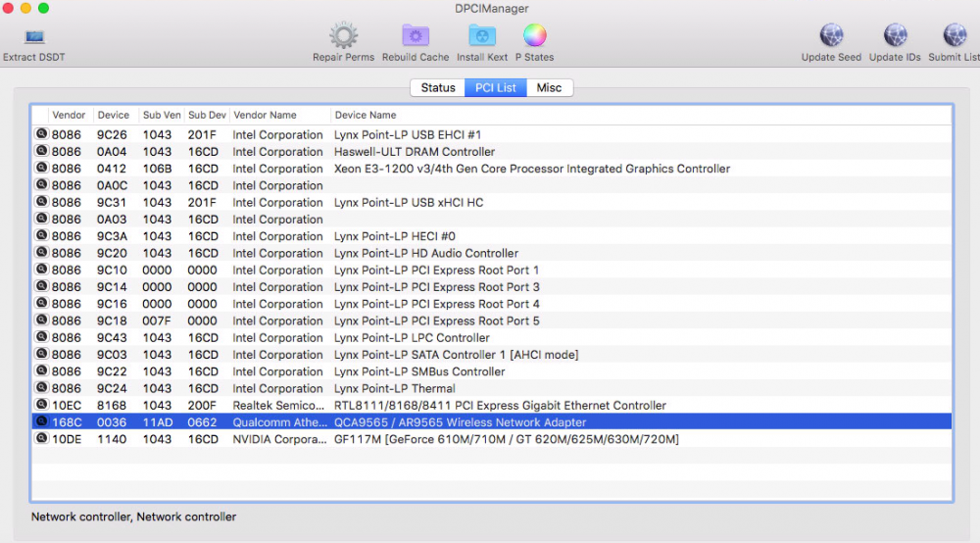
Task: Sort by the Device column header
Action: (x=113, y=115)
